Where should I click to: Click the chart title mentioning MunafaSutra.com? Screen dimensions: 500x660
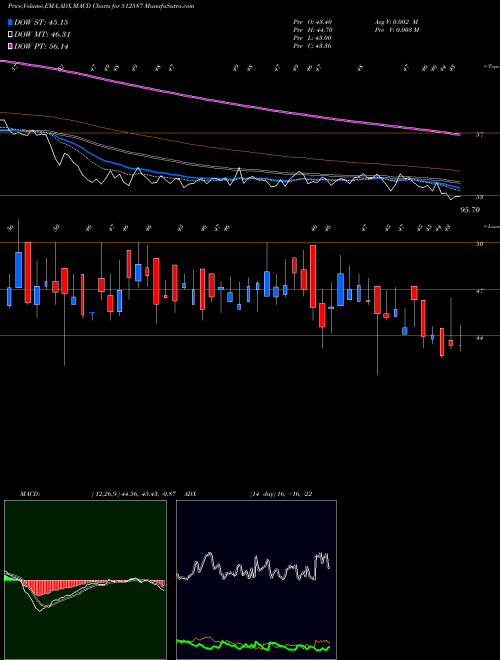(101, 6)
